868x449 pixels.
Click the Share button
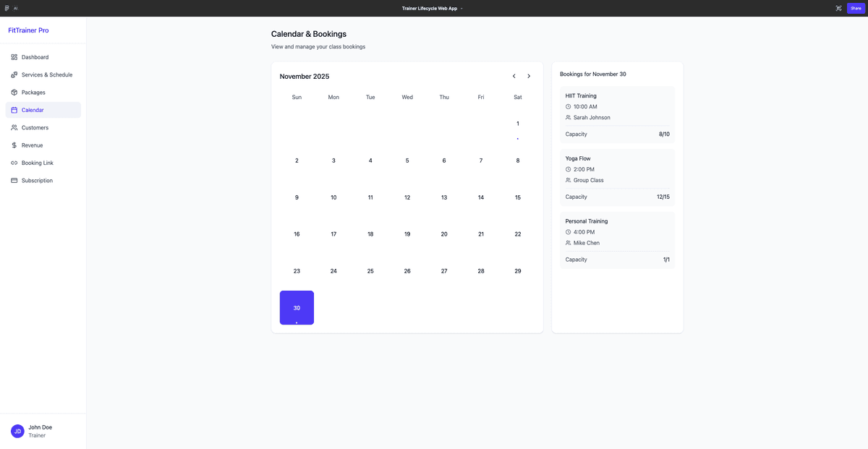(856, 8)
